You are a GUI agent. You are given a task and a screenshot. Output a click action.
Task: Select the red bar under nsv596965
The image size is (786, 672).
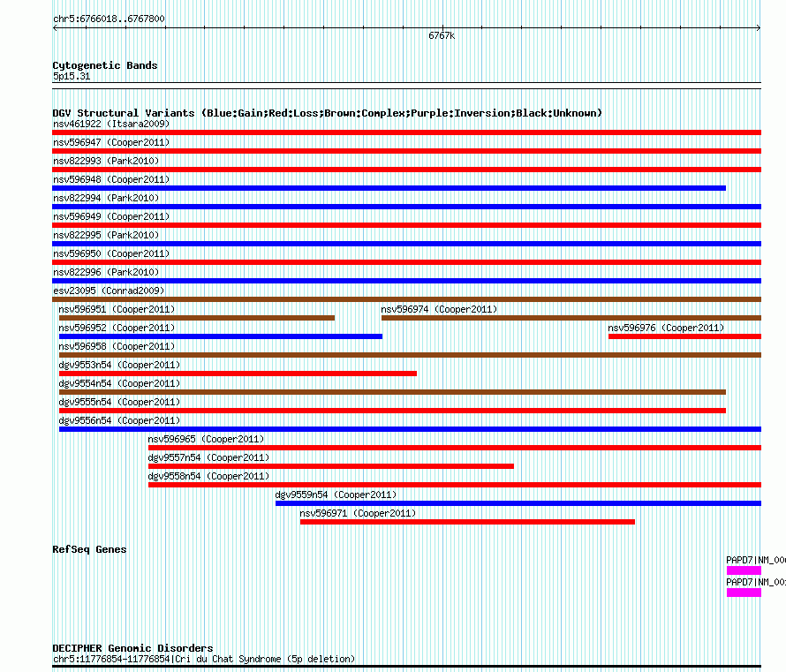tap(455, 448)
